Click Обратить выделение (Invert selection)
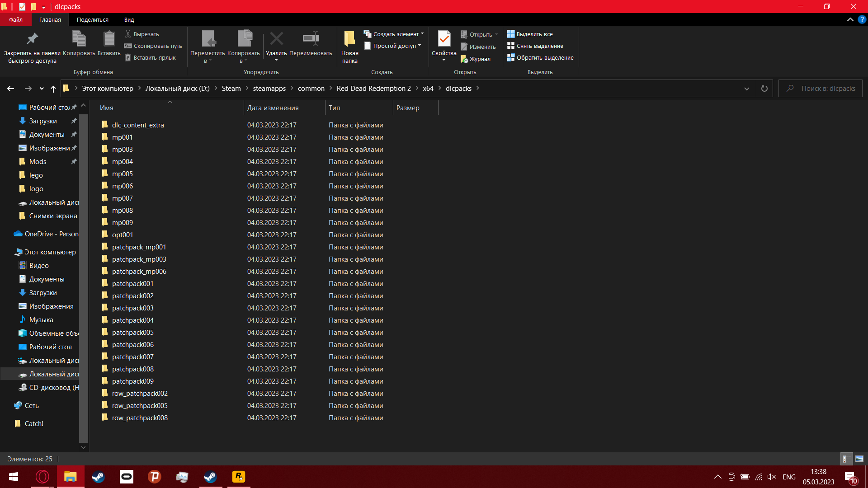The width and height of the screenshot is (868, 488). click(540, 58)
